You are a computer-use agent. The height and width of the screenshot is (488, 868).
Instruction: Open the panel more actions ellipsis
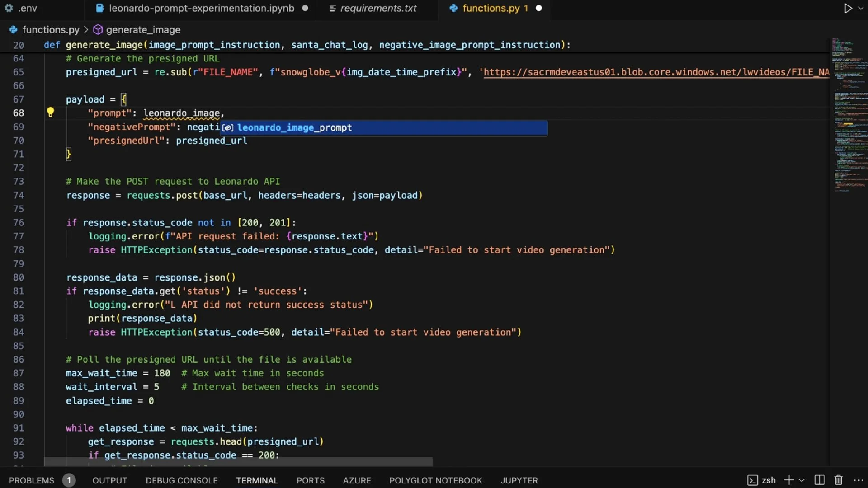coord(859,480)
